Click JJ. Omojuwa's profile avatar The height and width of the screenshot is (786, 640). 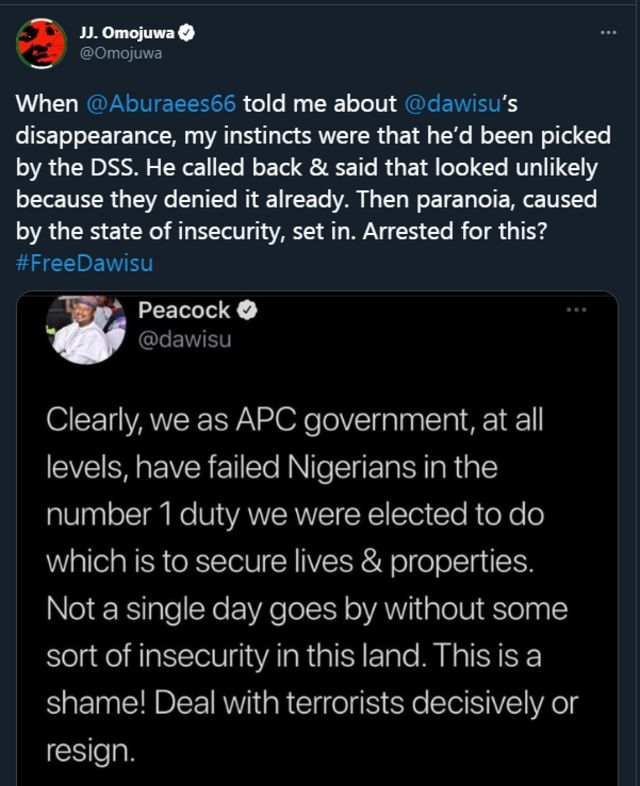[x=40, y=43]
